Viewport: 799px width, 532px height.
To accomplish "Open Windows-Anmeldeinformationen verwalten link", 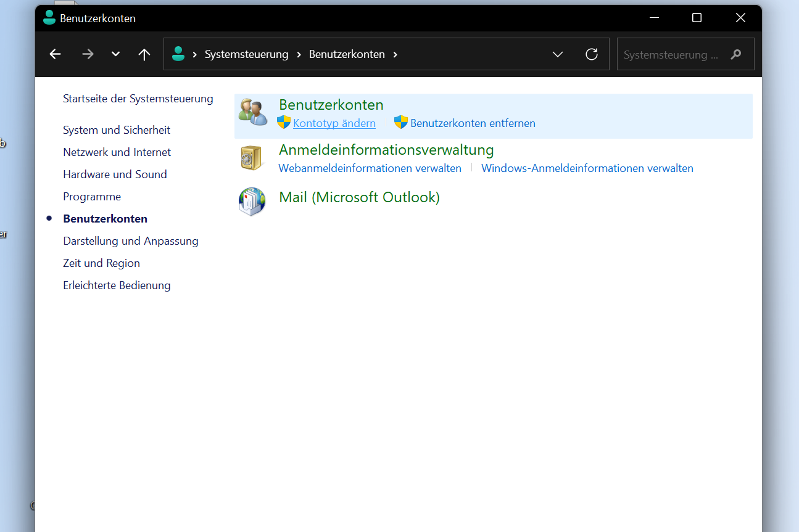I will tap(587, 168).
